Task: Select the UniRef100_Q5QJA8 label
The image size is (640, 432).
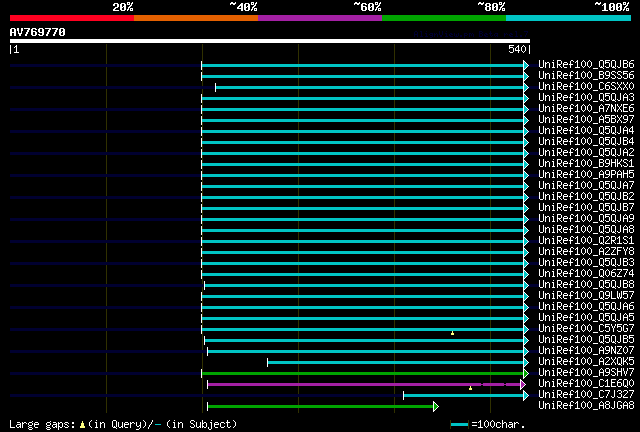Action: [586, 230]
